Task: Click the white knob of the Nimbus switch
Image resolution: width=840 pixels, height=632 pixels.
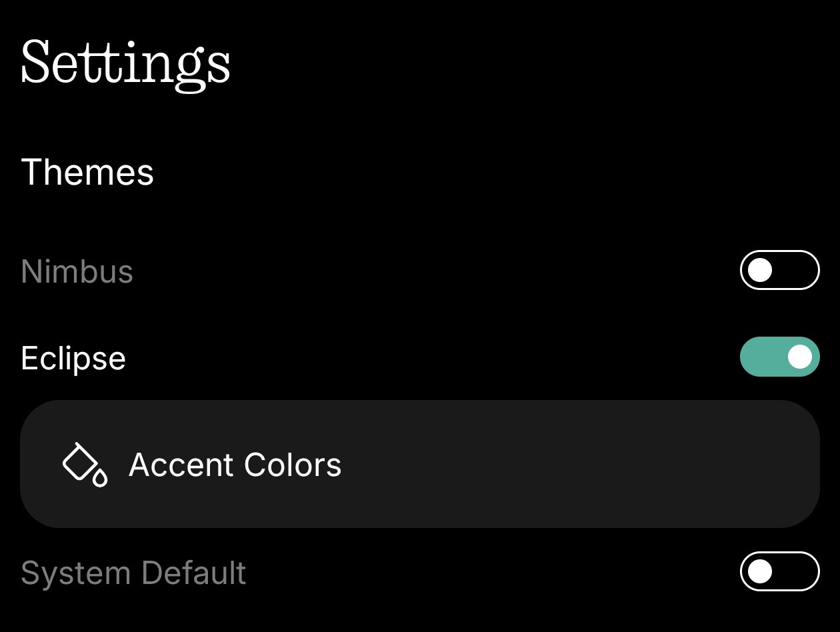Action: [760, 270]
